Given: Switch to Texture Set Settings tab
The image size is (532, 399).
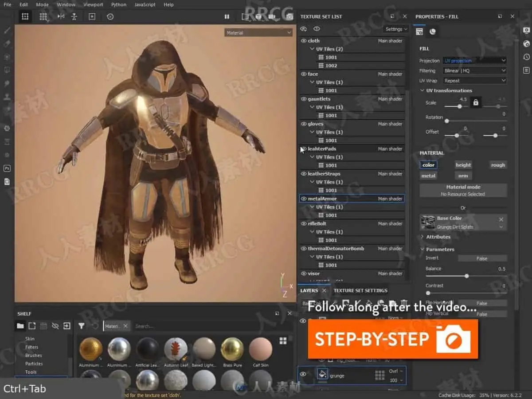Looking at the screenshot, I should click(360, 290).
